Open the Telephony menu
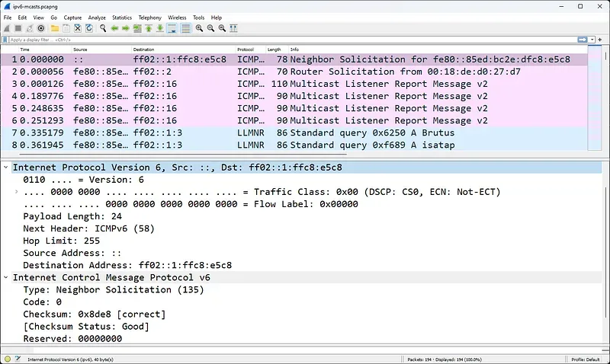Image resolution: width=610 pixels, height=364 pixels. coord(149,18)
